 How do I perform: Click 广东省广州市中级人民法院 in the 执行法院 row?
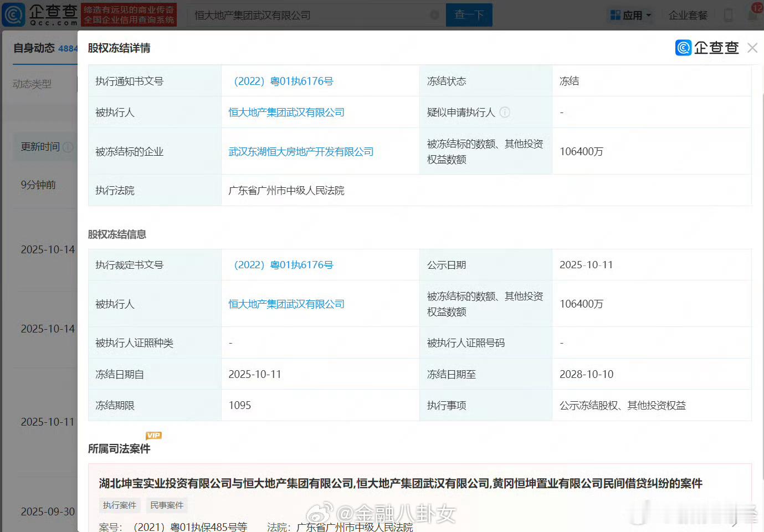coord(286,191)
